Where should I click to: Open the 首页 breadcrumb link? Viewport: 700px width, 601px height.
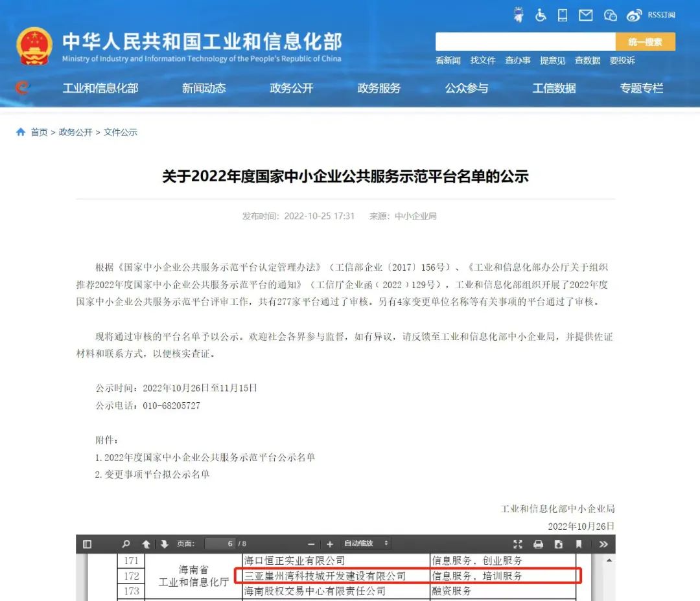(x=39, y=132)
